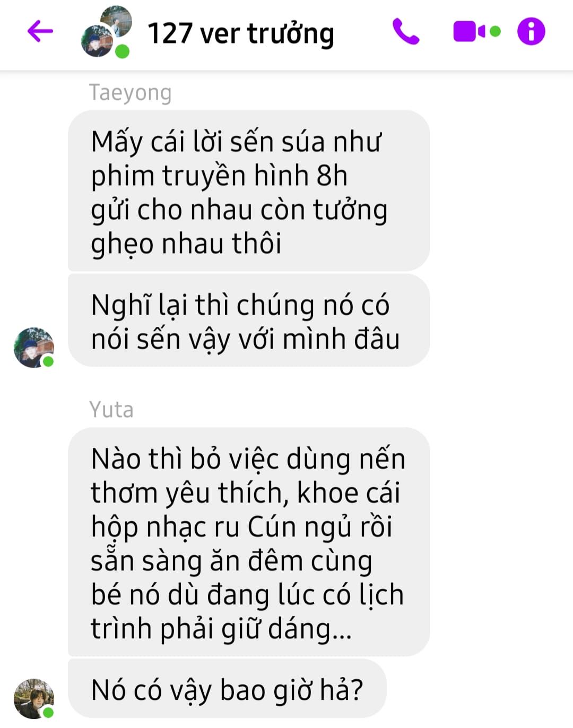Image resolution: width=573 pixels, height=728 pixels.
Task: Start a video call with the camera icon
Action: [x=469, y=31]
